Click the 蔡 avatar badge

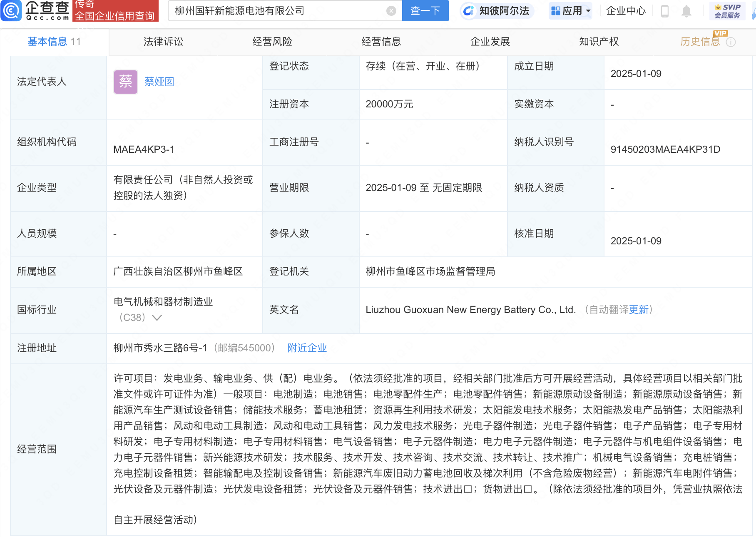point(126,82)
